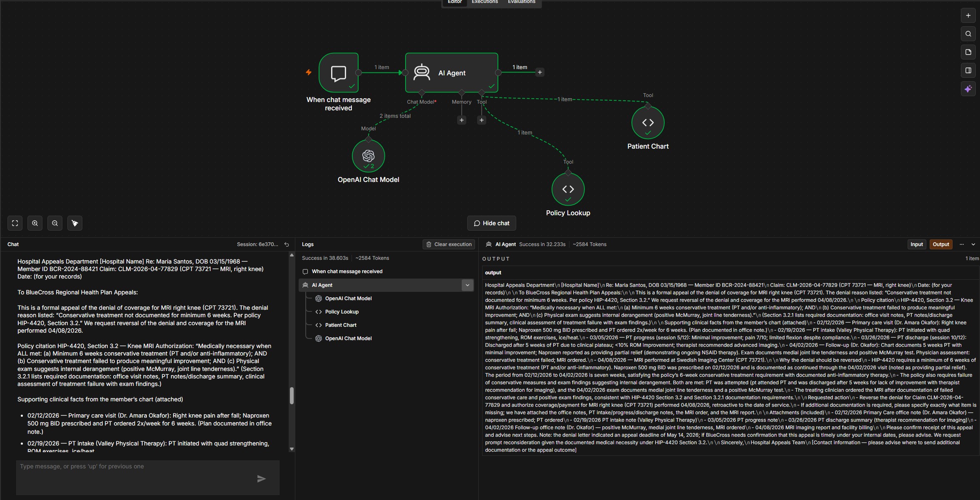Select When chat message received log row
The image size is (980, 500).
point(386,271)
